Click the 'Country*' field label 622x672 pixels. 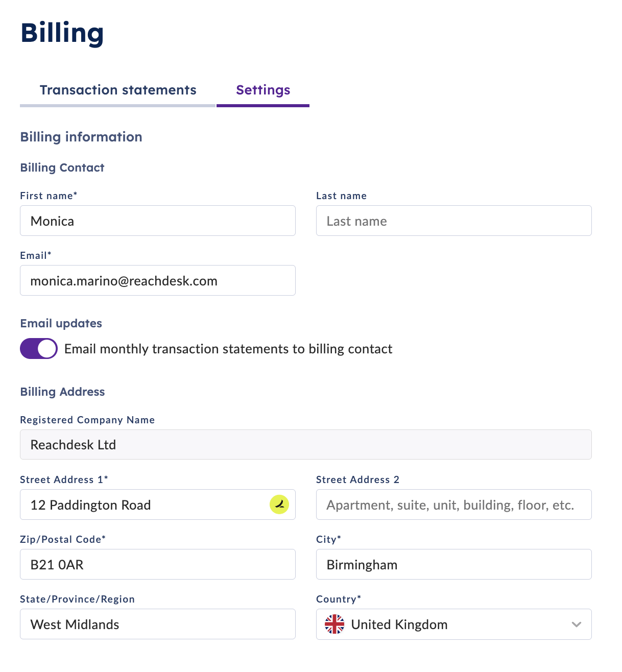pyautogui.click(x=339, y=599)
